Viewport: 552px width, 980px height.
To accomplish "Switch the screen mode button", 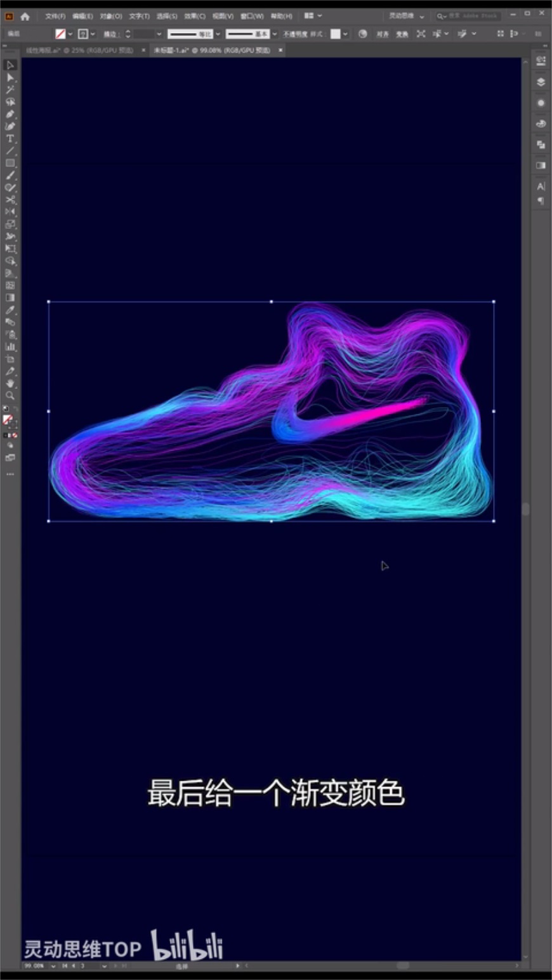I will [x=10, y=458].
